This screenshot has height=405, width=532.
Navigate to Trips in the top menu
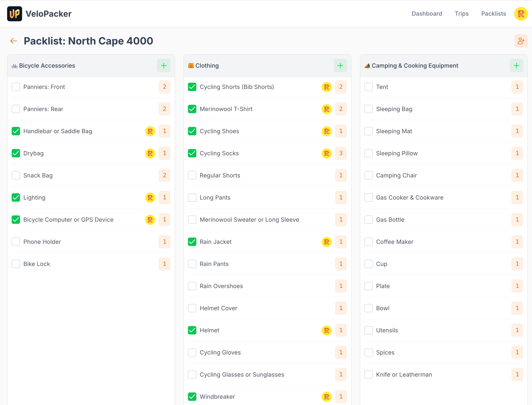point(461,14)
